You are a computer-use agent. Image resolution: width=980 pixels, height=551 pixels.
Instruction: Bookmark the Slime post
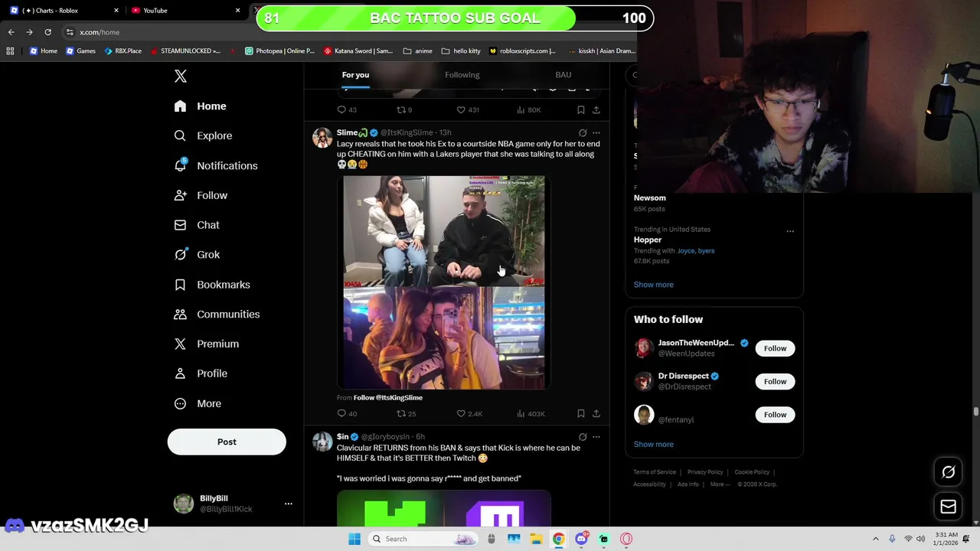pos(581,413)
